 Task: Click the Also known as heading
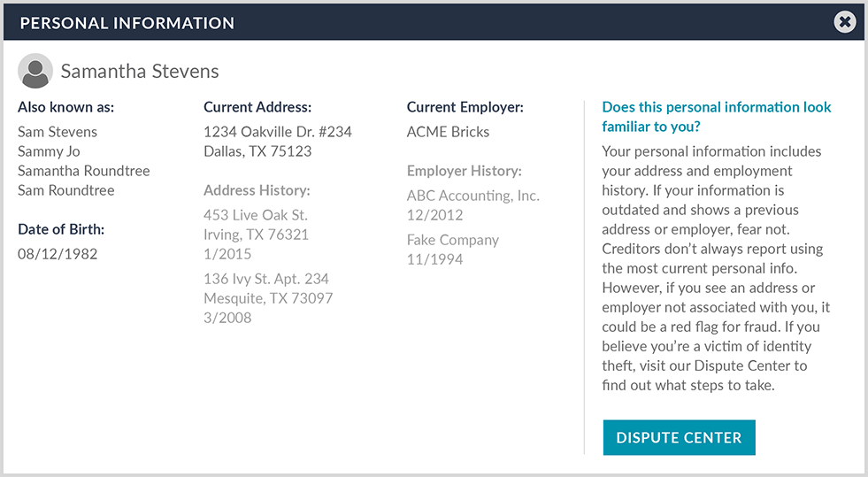click(66, 107)
